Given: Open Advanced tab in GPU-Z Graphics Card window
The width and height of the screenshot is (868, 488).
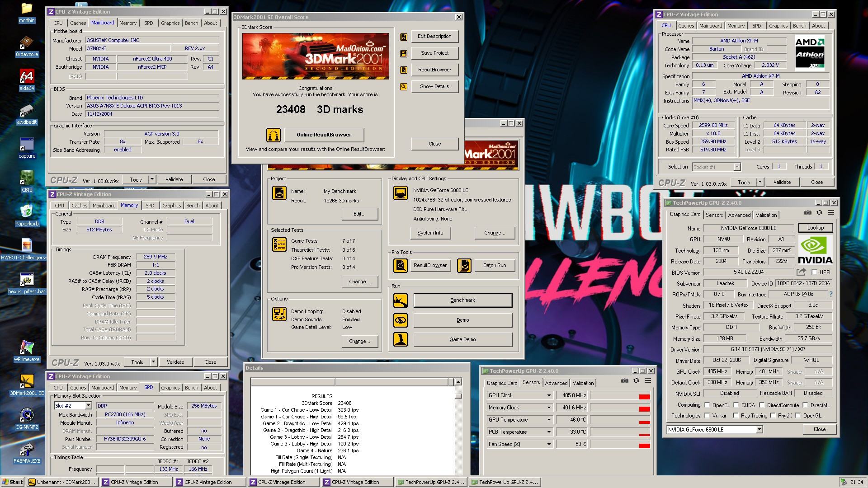Looking at the screenshot, I should [739, 215].
